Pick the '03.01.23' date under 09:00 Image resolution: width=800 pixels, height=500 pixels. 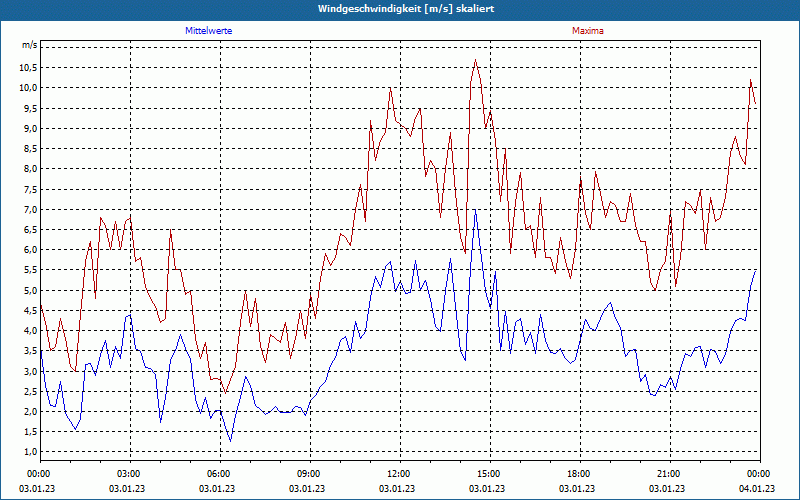[x=307, y=489]
